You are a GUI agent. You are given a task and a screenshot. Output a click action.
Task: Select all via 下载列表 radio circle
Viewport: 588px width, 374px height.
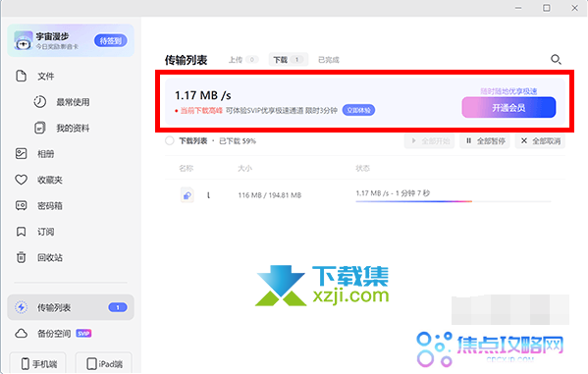click(x=170, y=141)
